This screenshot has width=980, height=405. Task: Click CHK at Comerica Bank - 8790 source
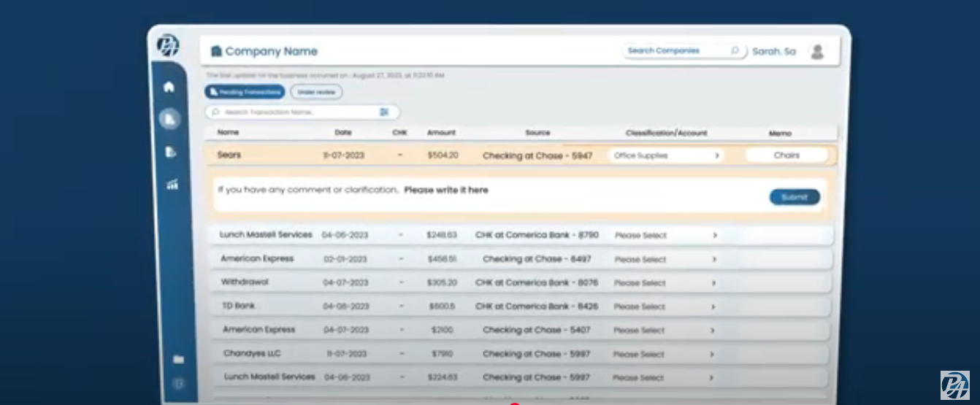tap(537, 235)
